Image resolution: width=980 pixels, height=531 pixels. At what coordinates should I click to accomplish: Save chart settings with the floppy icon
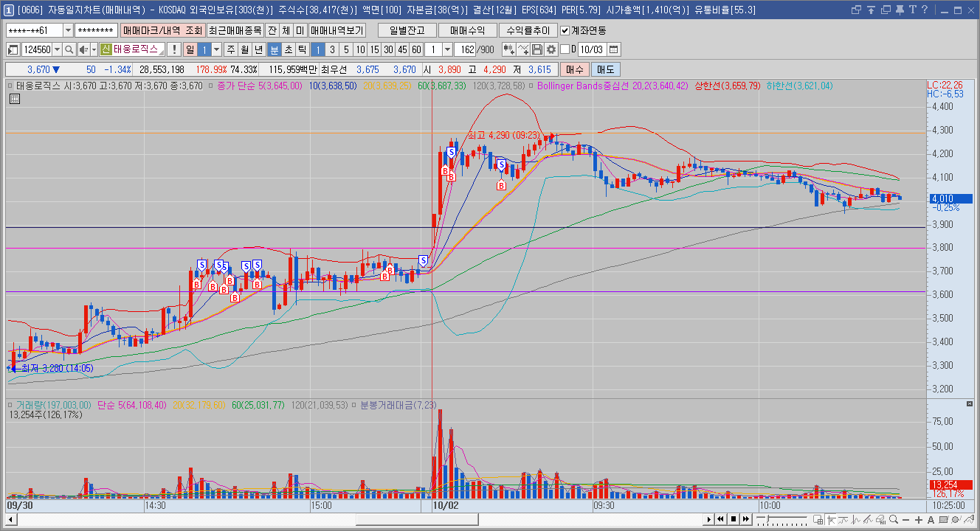[537, 49]
